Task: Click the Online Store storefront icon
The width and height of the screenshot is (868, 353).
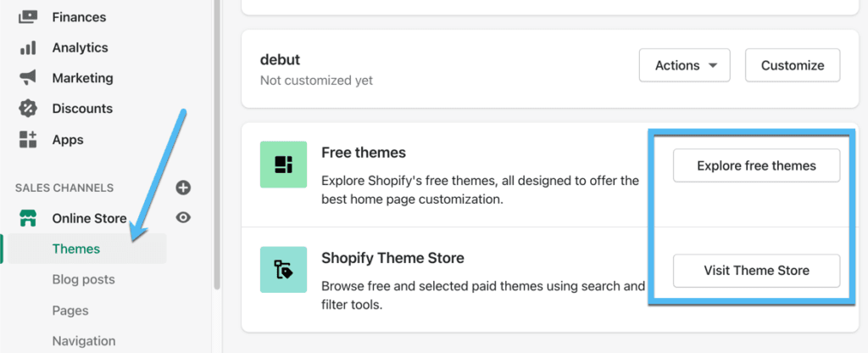Action: pyautogui.click(x=28, y=218)
